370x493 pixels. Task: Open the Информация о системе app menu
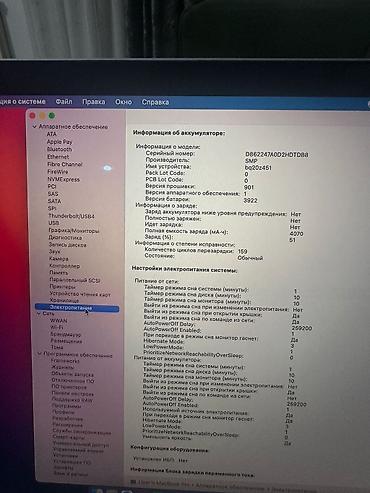[x=23, y=101]
